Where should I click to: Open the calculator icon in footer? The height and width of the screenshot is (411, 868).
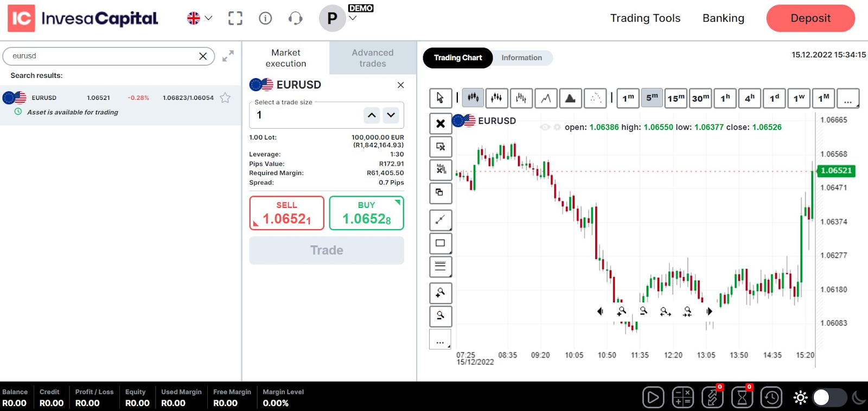click(682, 397)
